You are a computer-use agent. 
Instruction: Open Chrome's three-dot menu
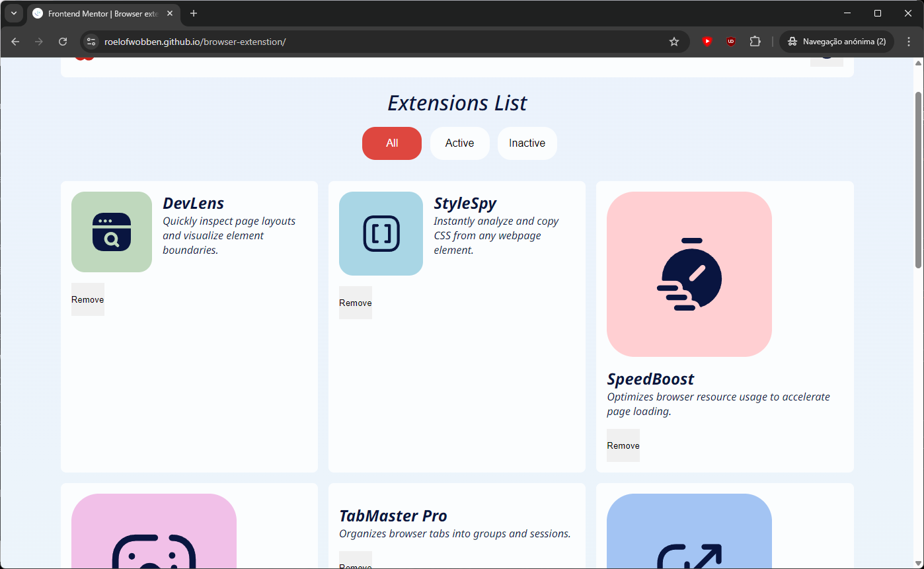909,42
